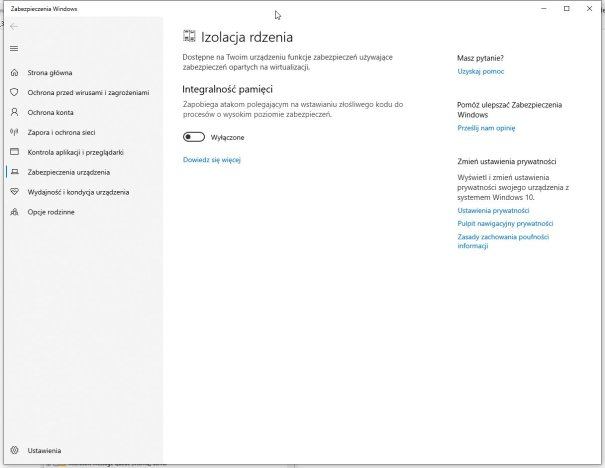Click the back arrow icon
Image resolution: width=605 pixels, height=468 pixels.
[x=14, y=26]
